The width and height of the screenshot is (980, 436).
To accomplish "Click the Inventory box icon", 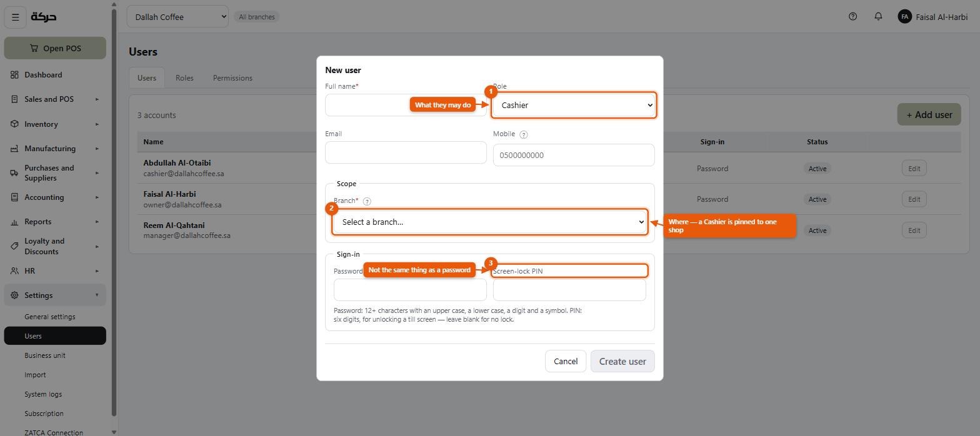I will [x=14, y=124].
